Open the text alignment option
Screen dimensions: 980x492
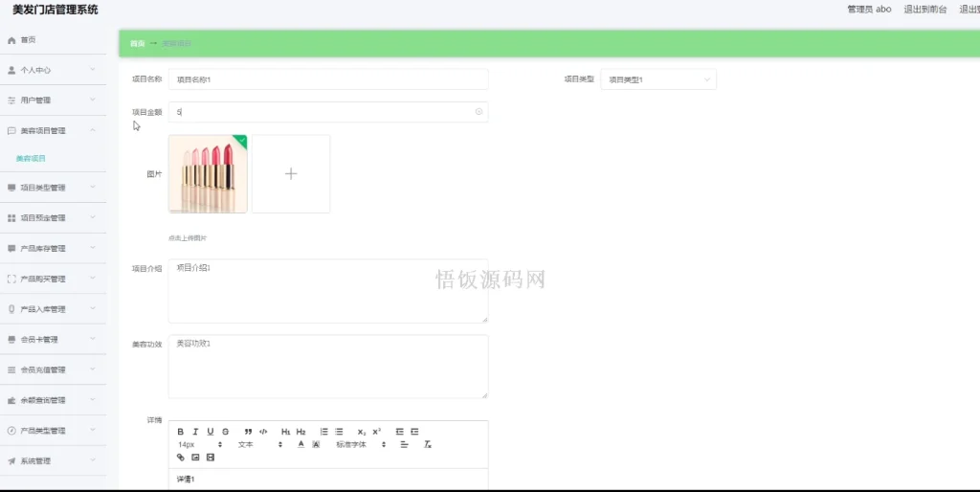click(x=404, y=444)
